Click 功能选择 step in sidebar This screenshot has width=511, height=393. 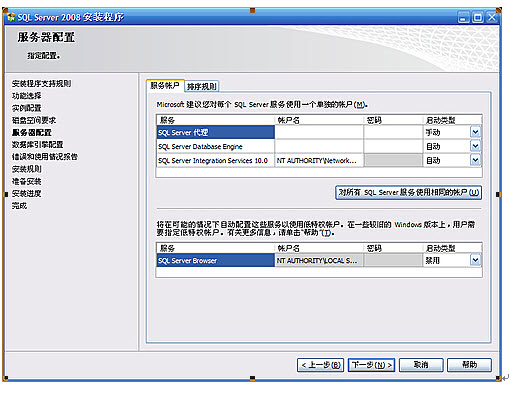(x=27, y=96)
